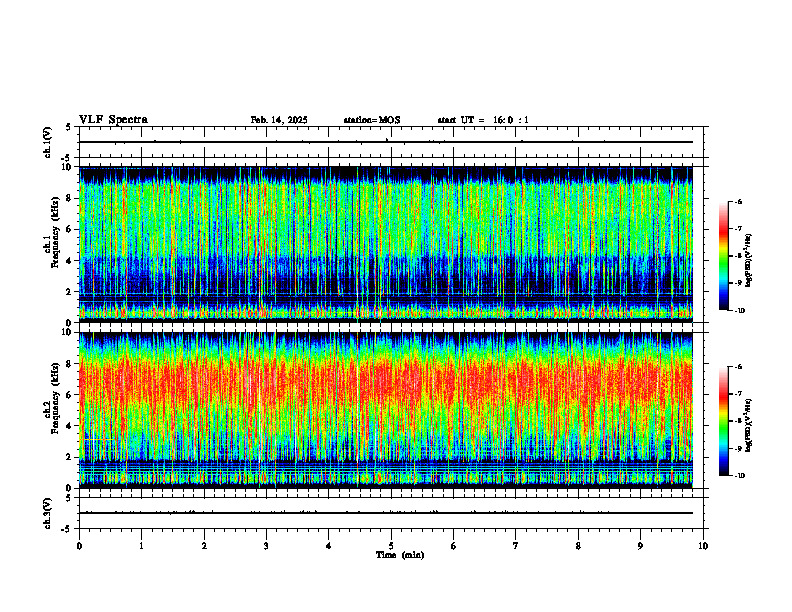792x612 pixels.
Task: Click the "4" kHz tick of ch.1 axis
Action: (69, 261)
